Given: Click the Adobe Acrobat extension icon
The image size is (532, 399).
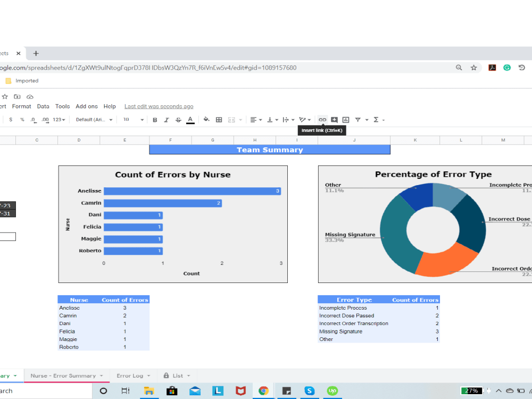Looking at the screenshot, I should [x=492, y=68].
